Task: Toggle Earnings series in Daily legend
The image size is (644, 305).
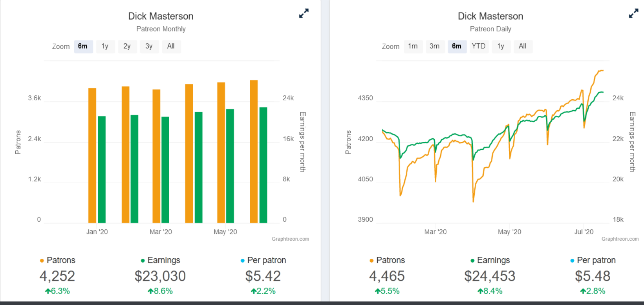Action: [x=490, y=260]
